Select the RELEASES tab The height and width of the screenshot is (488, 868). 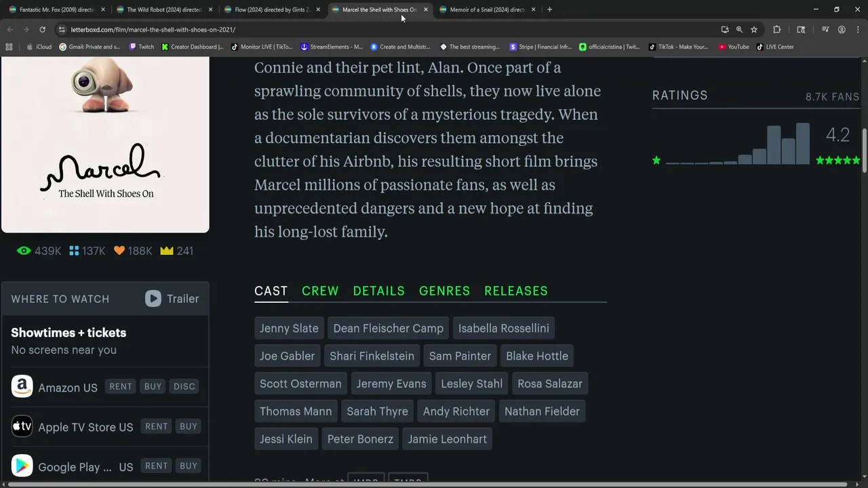pos(516,291)
